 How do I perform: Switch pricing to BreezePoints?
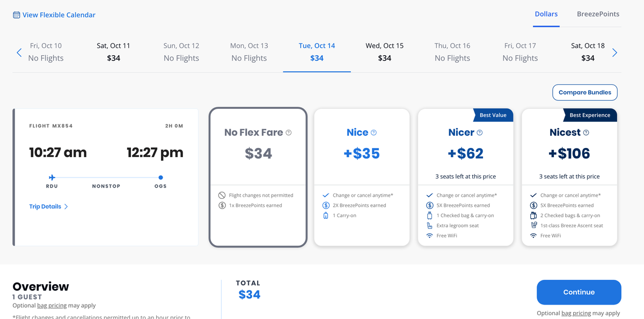click(598, 14)
